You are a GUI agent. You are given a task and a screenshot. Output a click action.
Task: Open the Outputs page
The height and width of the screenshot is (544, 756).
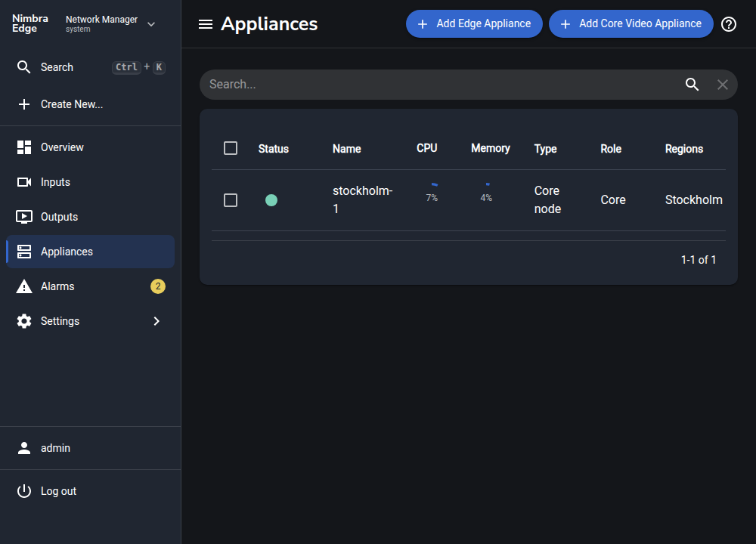point(90,217)
